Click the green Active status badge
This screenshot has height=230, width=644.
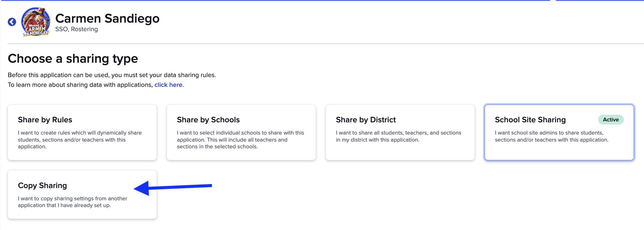(611, 120)
